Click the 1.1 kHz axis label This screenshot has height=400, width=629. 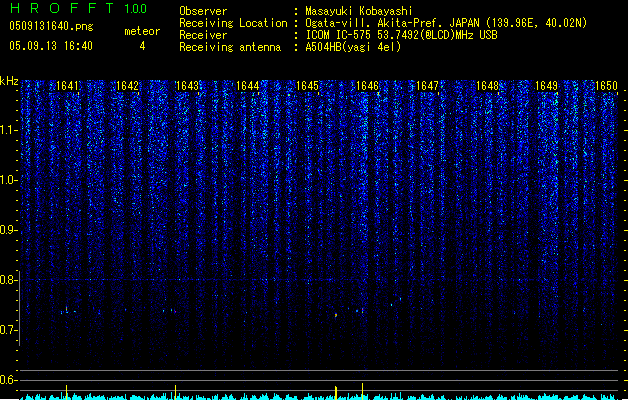pyautogui.click(x=8, y=130)
